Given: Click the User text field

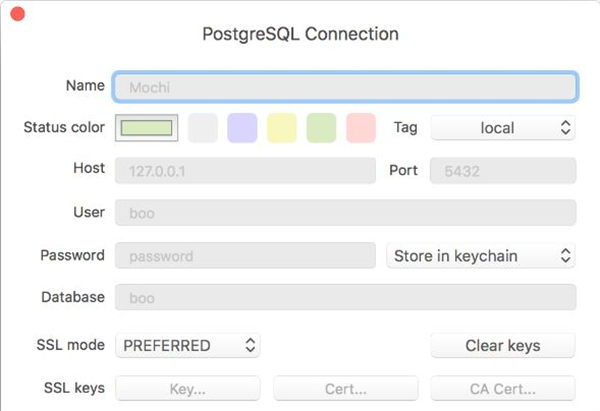Looking at the screenshot, I should [345, 213].
